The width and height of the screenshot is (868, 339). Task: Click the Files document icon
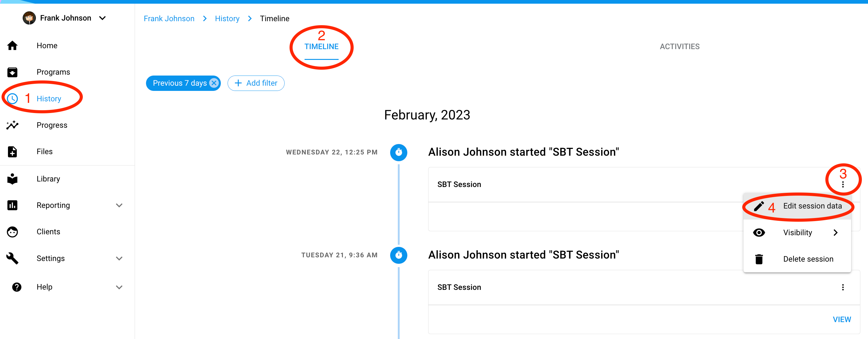(13, 152)
